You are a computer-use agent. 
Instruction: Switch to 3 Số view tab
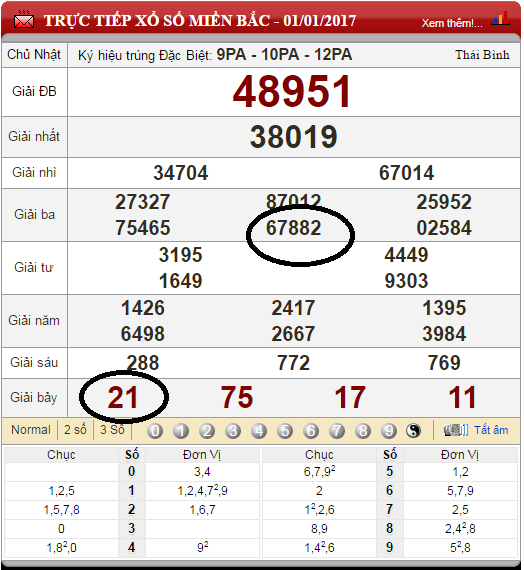pos(112,430)
